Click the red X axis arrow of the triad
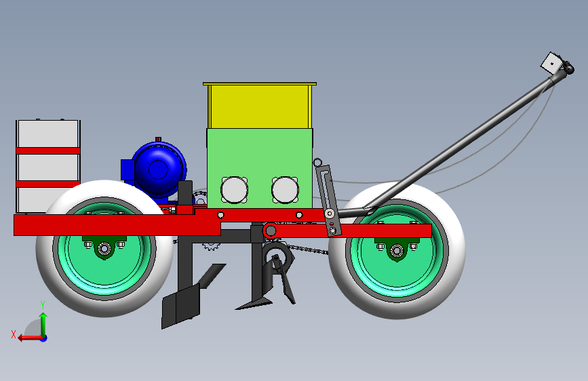Image resolution: width=588 pixels, height=381 pixels. click(x=29, y=338)
